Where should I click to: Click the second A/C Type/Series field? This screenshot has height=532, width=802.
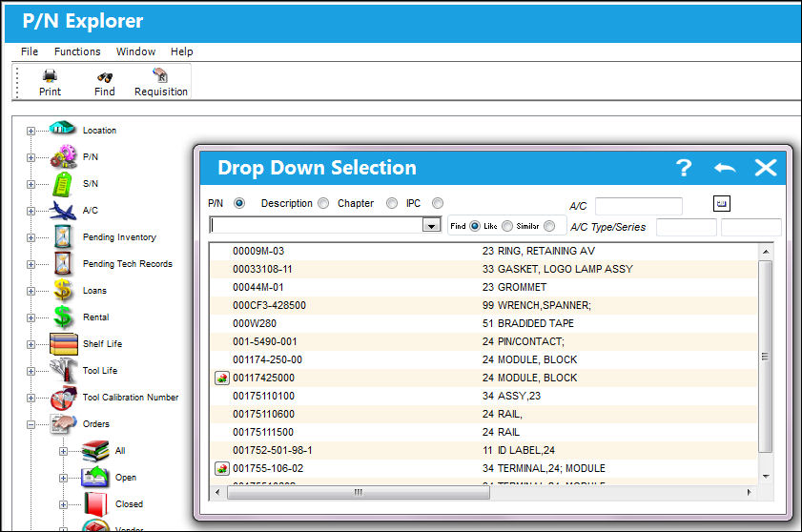[x=751, y=227]
